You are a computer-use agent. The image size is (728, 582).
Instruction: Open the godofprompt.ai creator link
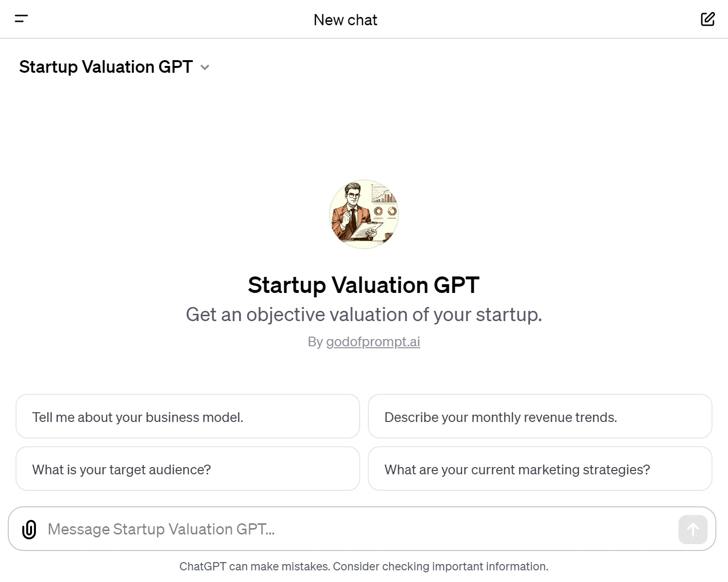pyautogui.click(x=373, y=341)
